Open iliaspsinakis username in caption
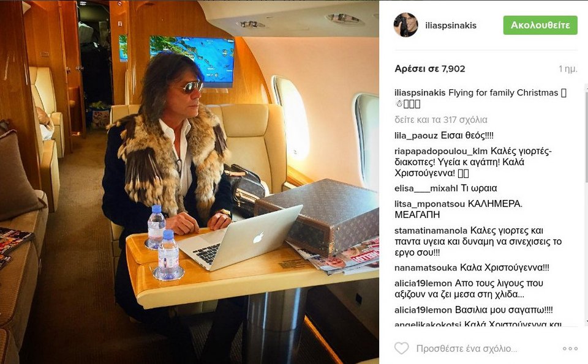This screenshot has height=364, width=588. pyautogui.click(x=420, y=92)
